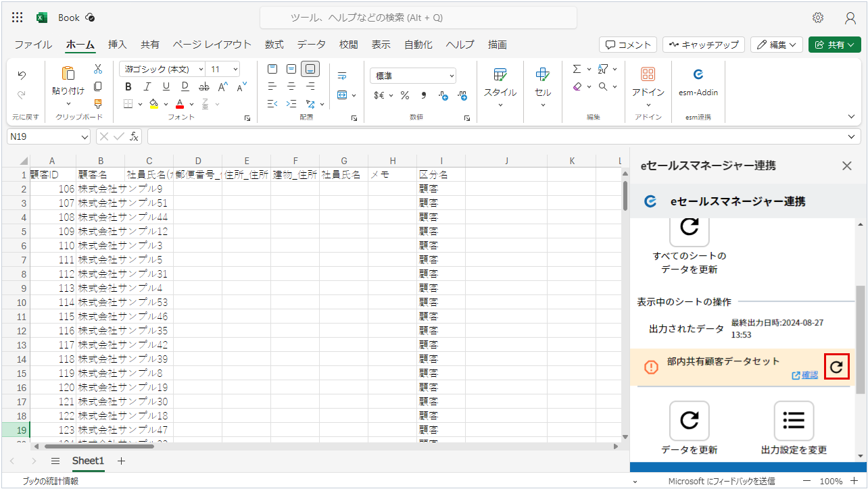Align text to the right
Viewport: 868px width, 489px height.
tap(310, 86)
